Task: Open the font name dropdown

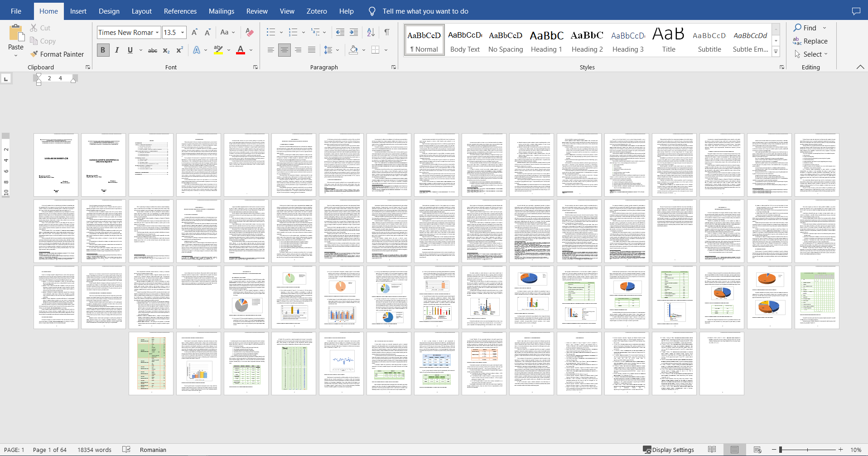Action: pyautogui.click(x=157, y=32)
